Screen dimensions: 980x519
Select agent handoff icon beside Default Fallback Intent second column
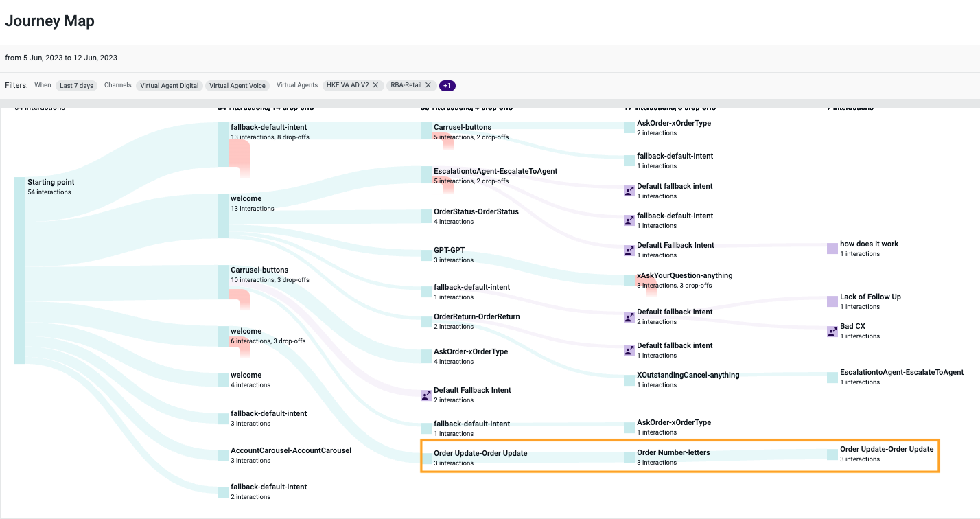click(424, 395)
